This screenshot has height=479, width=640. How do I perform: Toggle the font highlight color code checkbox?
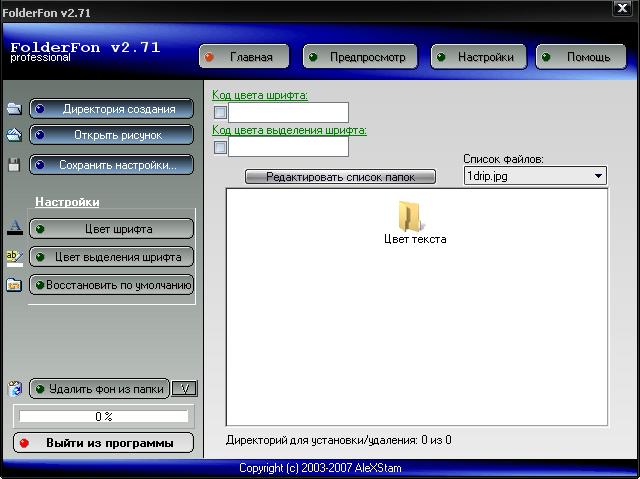tap(220, 147)
